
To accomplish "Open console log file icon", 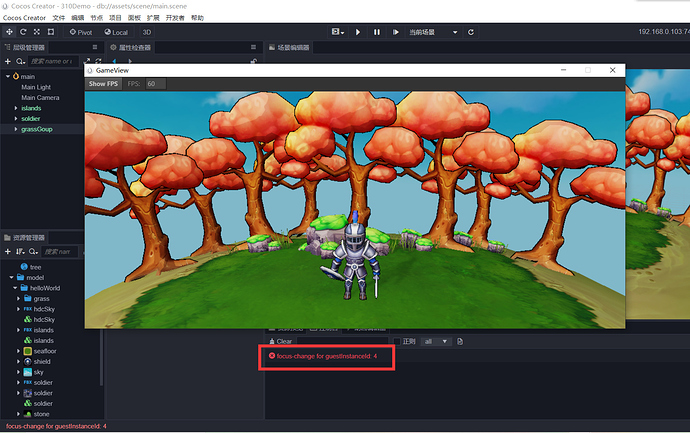I will point(460,341).
